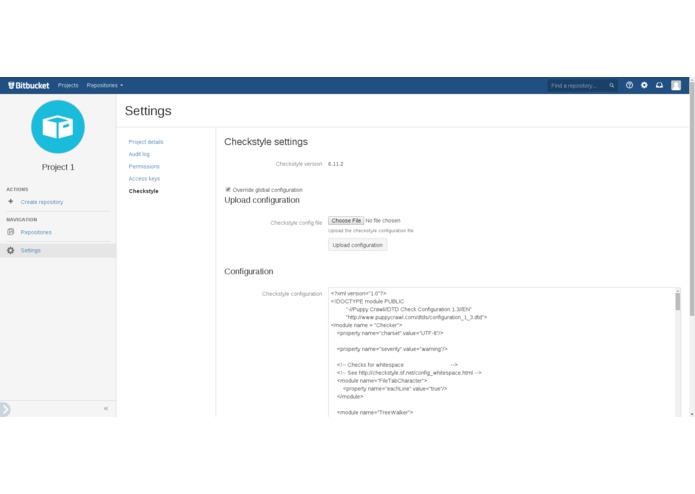Toggle Override global configuration checkbox

pos(228,190)
